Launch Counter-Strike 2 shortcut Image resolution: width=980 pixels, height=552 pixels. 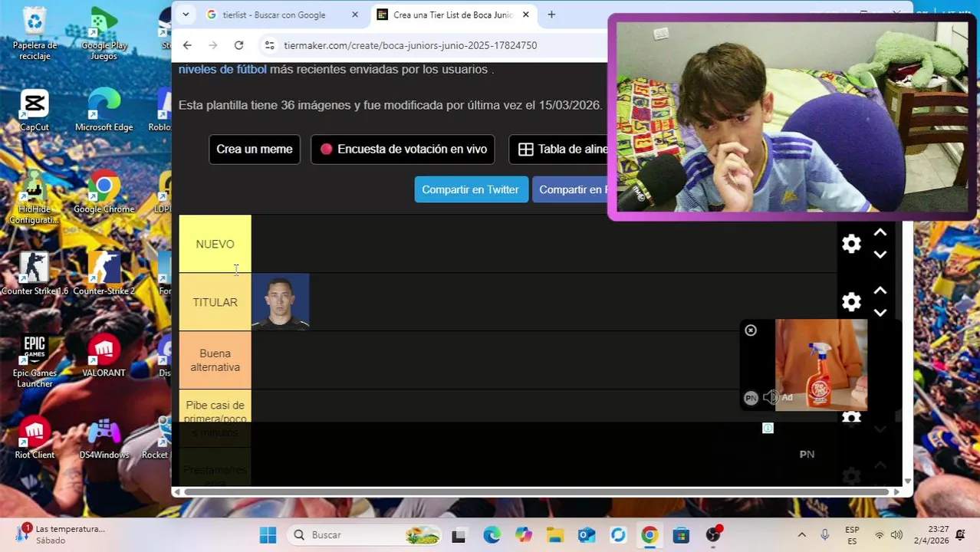click(x=104, y=274)
